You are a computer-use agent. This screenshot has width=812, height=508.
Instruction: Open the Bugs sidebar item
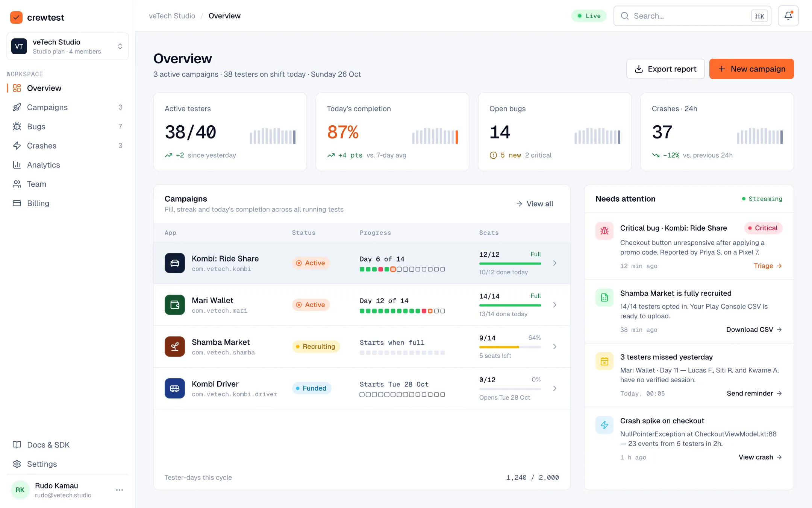(x=68, y=126)
